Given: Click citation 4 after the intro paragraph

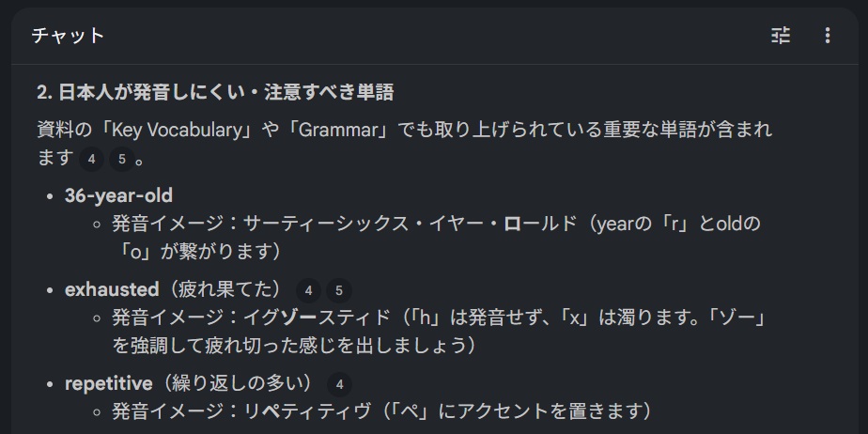Looking at the screenshot, I should coord(91,159).
